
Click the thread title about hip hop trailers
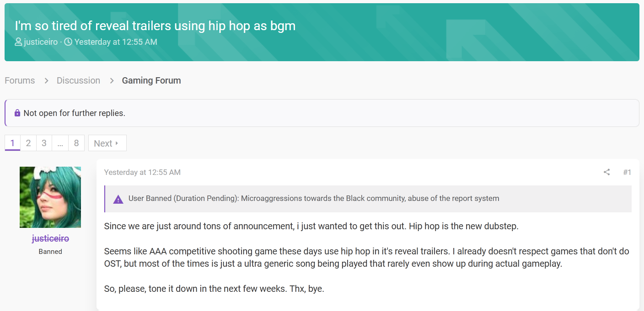155,26
